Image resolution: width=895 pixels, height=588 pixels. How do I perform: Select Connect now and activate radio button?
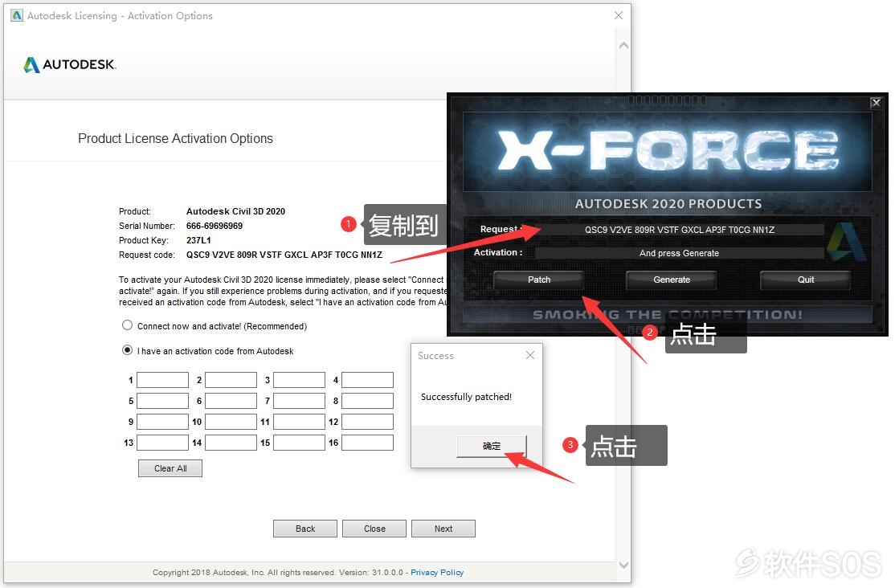(x=127, y=325)
